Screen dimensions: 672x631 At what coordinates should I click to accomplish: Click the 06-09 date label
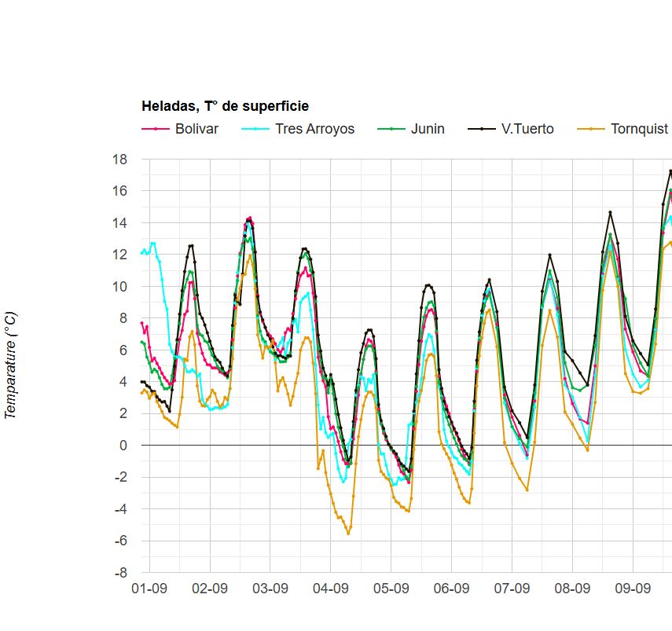tap(451, 589)
